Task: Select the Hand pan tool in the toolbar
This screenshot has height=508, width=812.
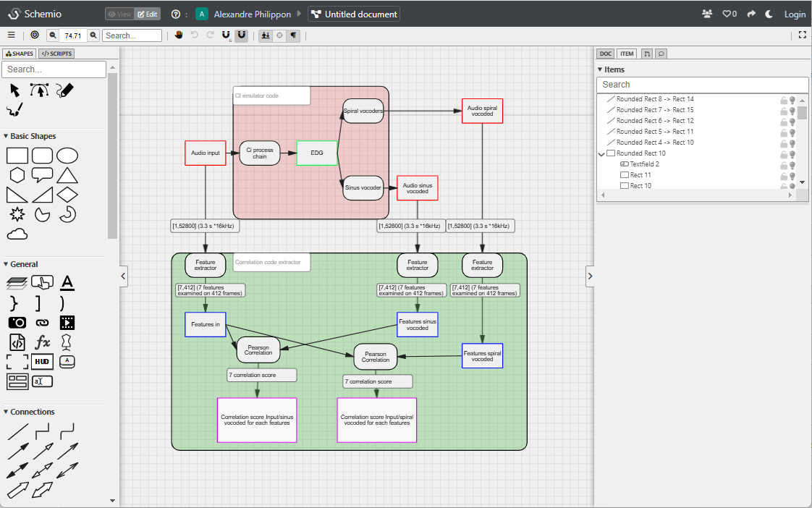Action: pos(179,34)
